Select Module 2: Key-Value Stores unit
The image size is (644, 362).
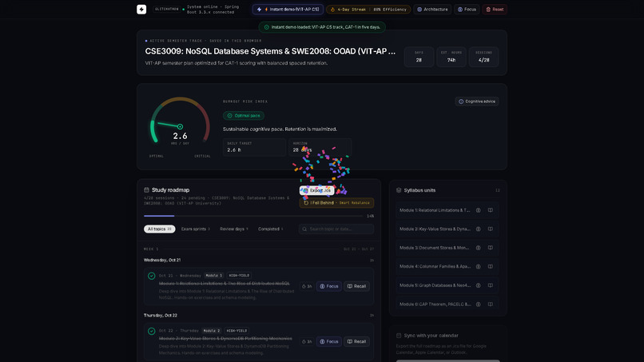click(435, 229)
